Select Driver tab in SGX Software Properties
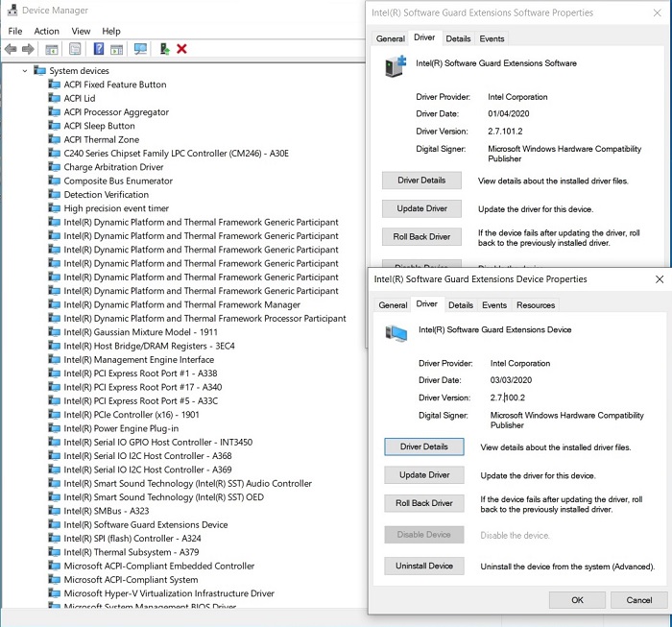The image size is (672, 627). [x=424, y=37]
